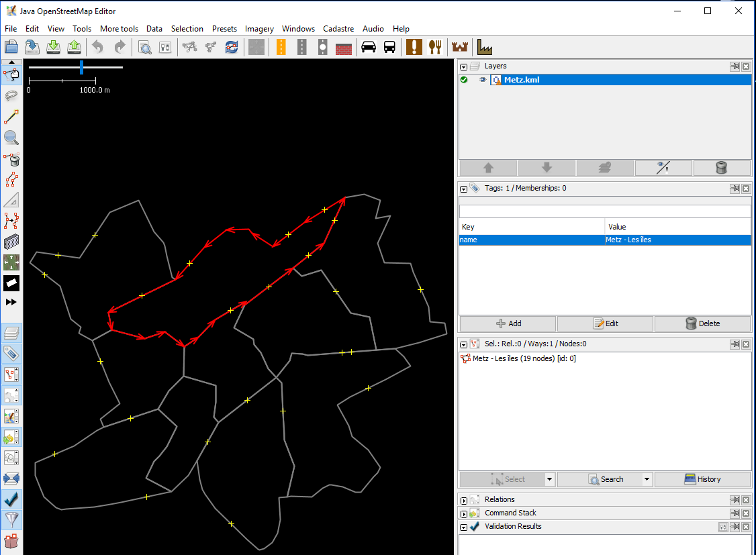Select the Lasso selection tool
Viewport: 756px width, 555px height.
[11, 96]
